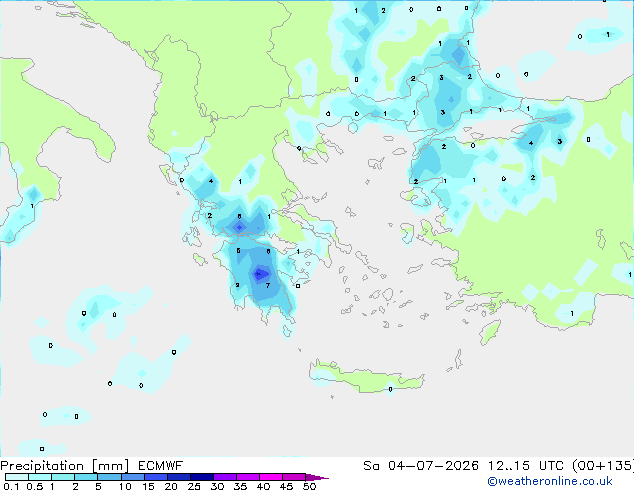Pick the 25–30 mm dark navy legend block
This screenshot has width=634, height=490.
pos(202,477)
